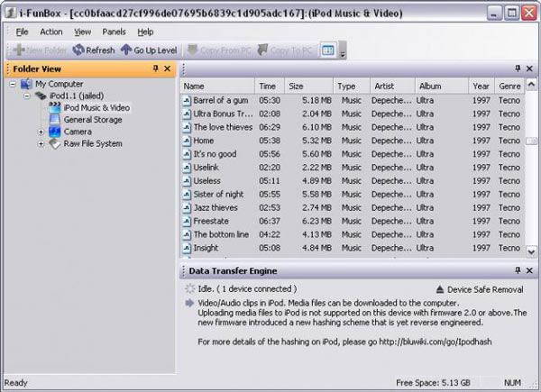Click the music icon for It's no good
The height and width of the screenshot is (392, 541).
[187, 154]
